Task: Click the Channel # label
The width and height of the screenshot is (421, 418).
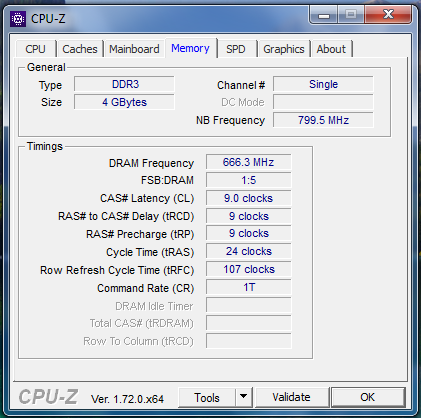Action: click(241, 85)
